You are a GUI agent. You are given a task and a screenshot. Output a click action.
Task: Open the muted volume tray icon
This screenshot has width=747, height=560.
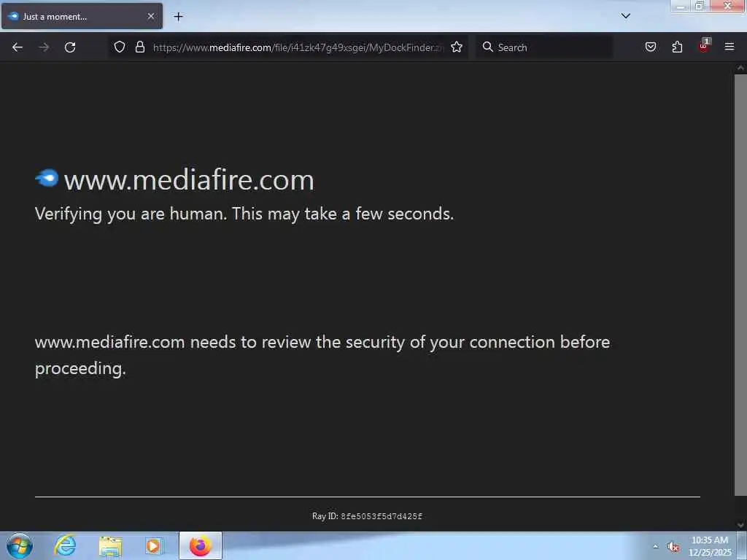pyautogui.click(x=673, y=547)
